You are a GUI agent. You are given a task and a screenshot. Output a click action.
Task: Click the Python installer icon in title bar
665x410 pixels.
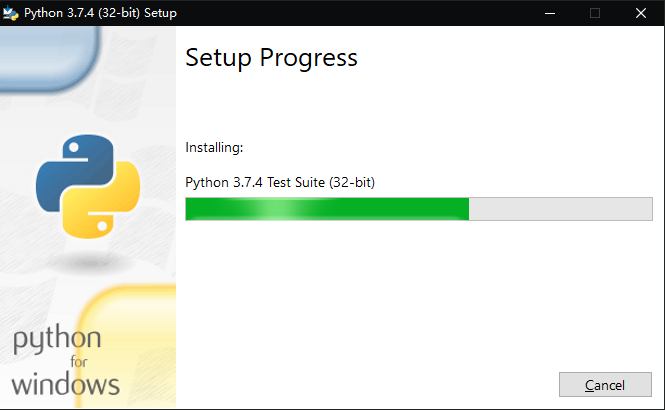[11, 13]
